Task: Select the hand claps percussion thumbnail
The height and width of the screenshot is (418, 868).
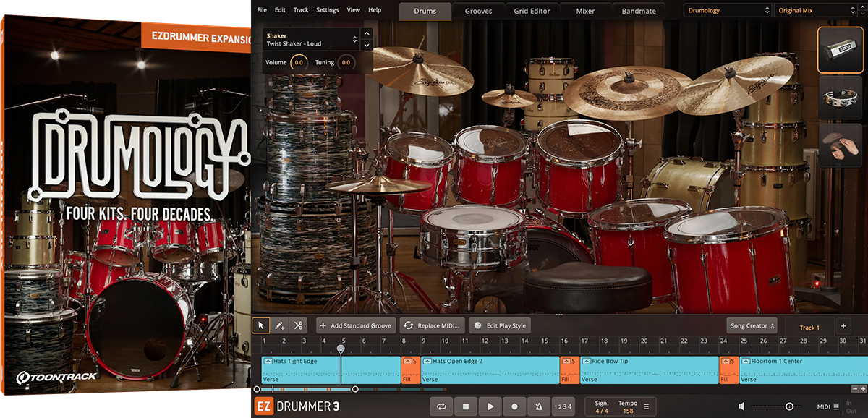Action: pos(841,145)
